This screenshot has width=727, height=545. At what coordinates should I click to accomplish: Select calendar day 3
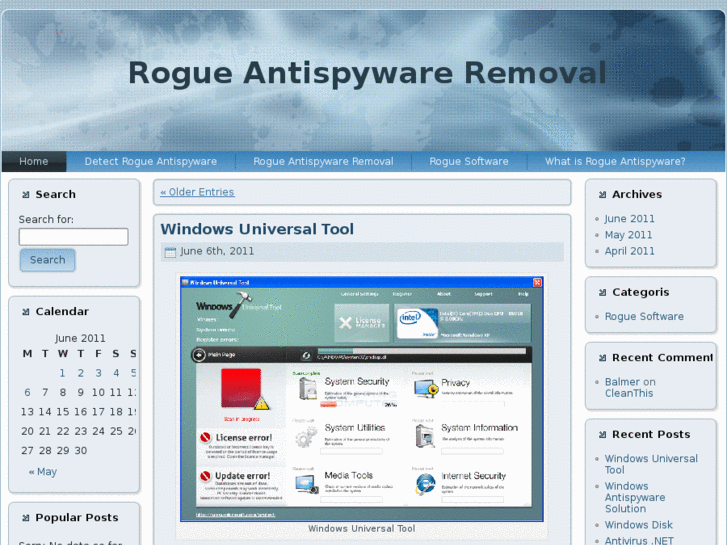98,373
